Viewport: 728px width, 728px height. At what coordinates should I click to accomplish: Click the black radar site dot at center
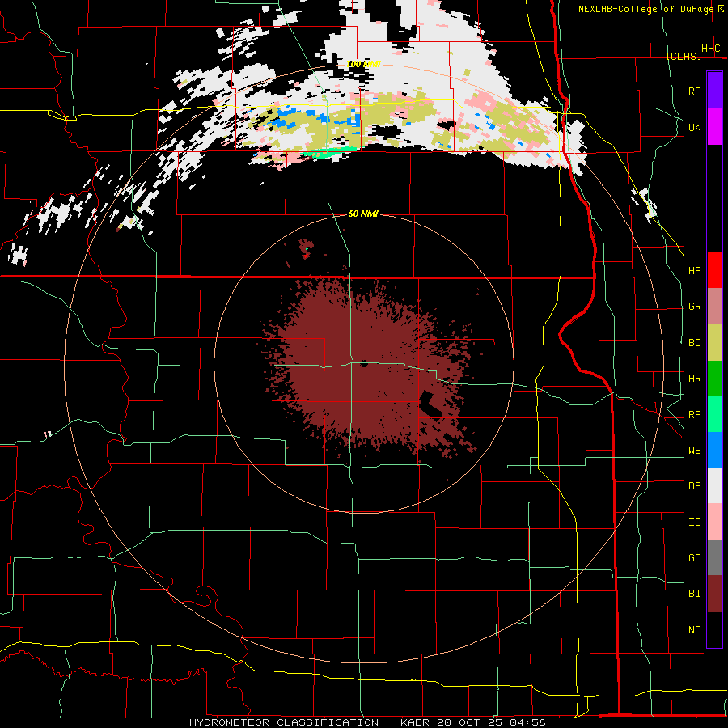364,363
